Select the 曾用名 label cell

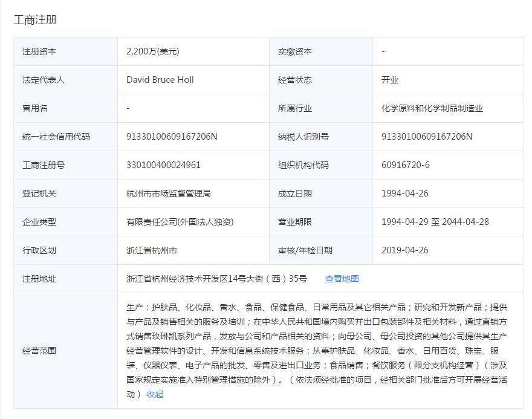point(65,109)
